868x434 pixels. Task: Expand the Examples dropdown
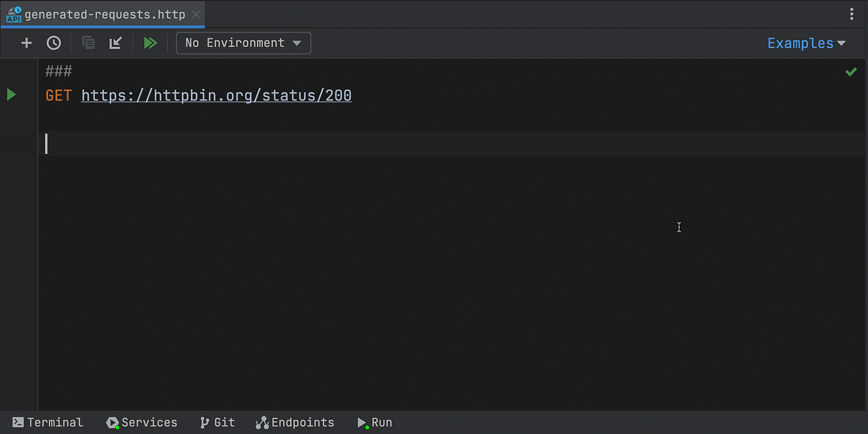tap(806, 43)
